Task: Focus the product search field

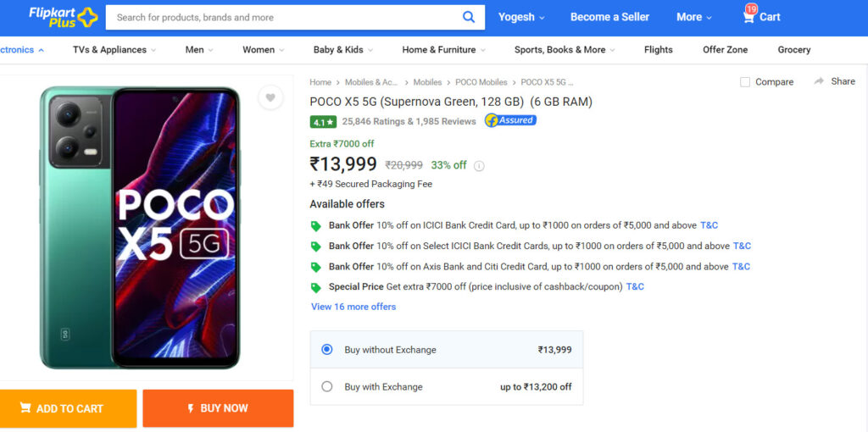Action: pyautogui.click(x=283, y=17)
